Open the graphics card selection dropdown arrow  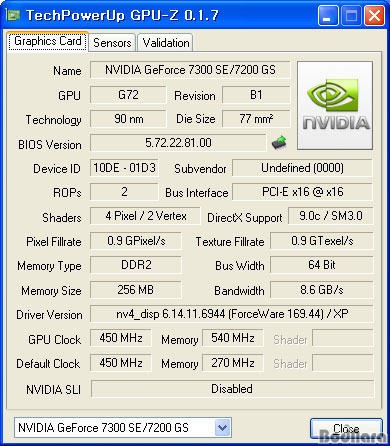222,427
